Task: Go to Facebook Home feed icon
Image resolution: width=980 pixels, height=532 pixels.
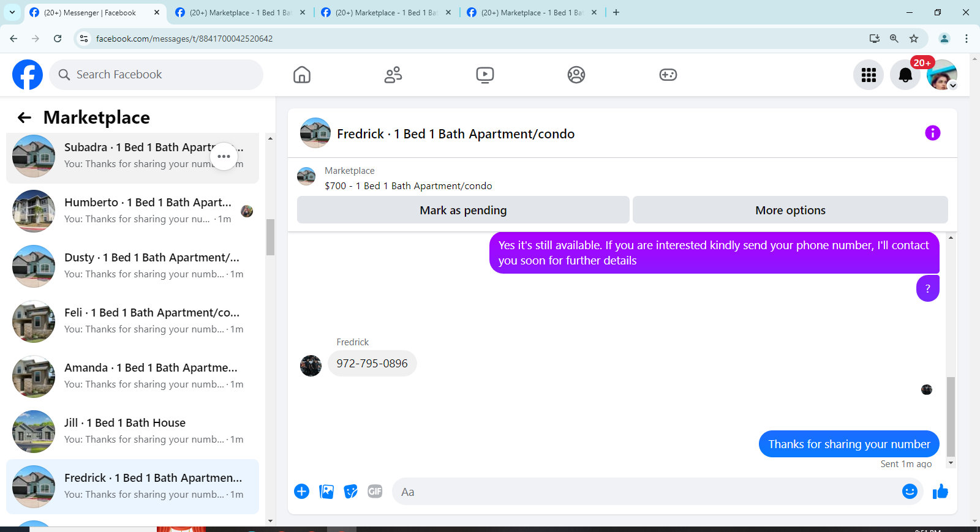Action: [x=302, y=75]
